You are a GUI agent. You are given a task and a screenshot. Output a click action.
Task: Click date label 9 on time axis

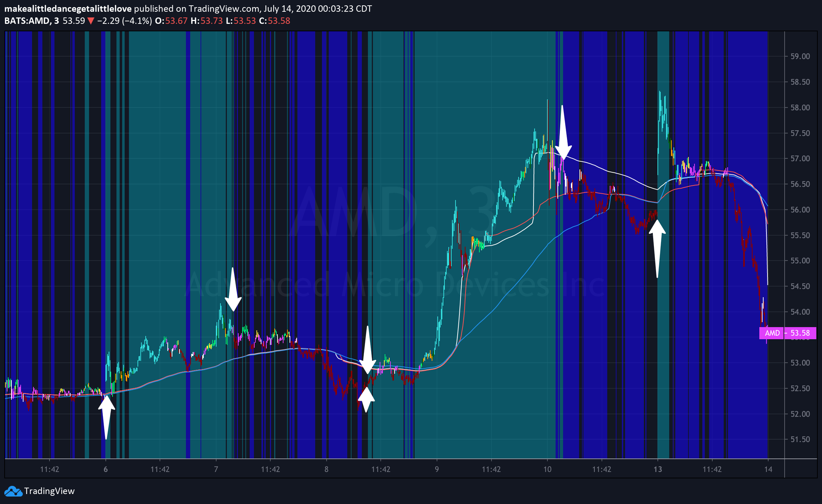437,469
